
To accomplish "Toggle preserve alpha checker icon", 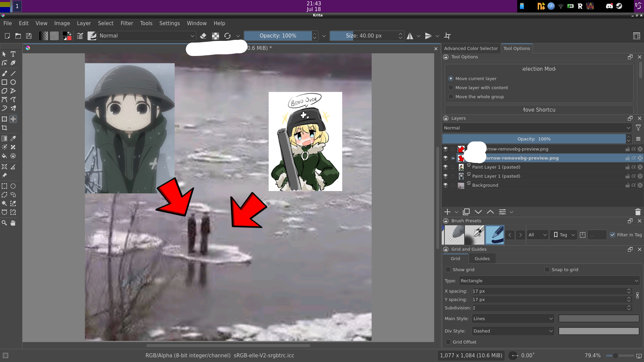I will point(215,36).
